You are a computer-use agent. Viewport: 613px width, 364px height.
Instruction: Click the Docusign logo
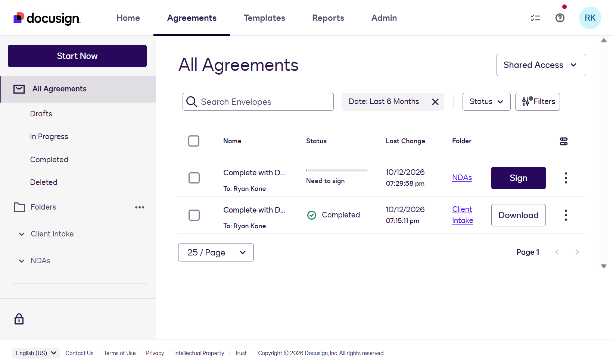pyautogui.click(x=47, y=18)
